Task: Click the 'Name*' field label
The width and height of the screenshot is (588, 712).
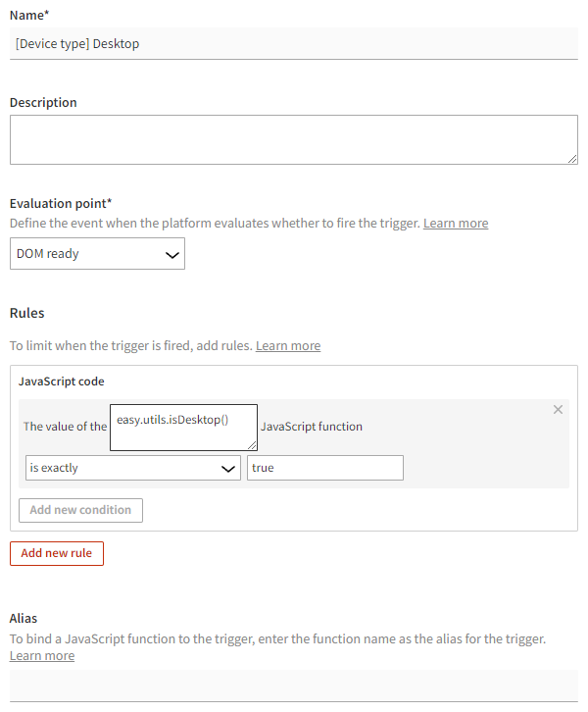Action: pyautogui.click(x=29, y=15)
